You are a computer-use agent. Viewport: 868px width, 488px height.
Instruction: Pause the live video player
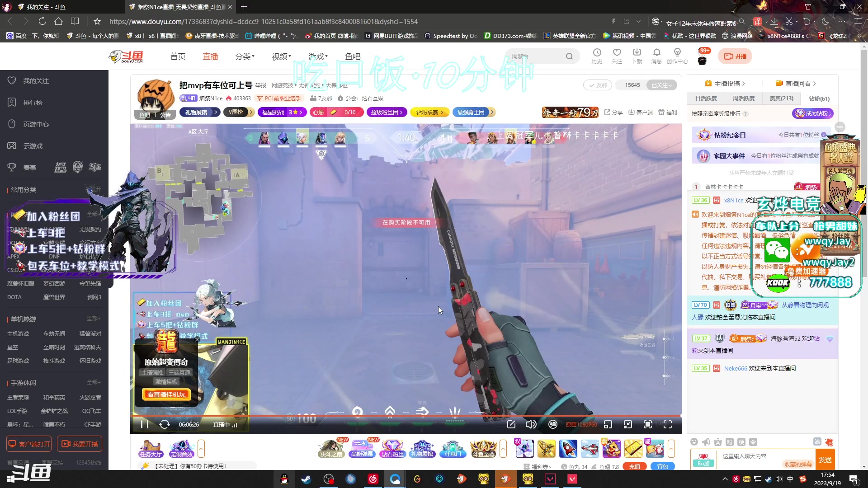(145, 424)
